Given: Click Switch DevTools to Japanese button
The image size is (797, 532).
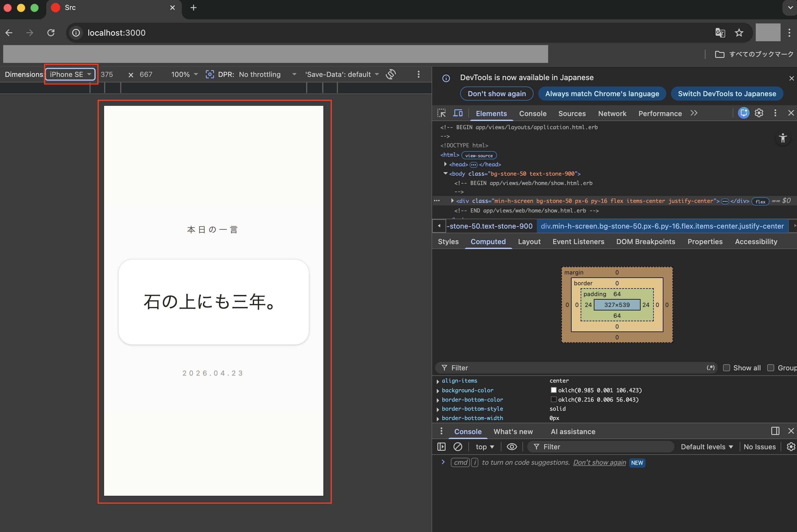Looking at the screenshot, I should pyautogui.click(x=727, y=94).
